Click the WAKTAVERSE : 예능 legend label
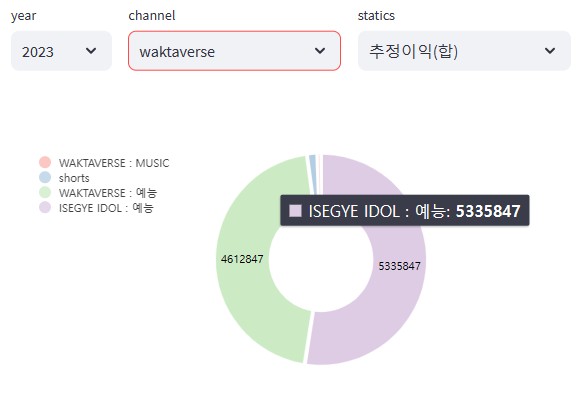582x397 pixels. tap(108, 193)
